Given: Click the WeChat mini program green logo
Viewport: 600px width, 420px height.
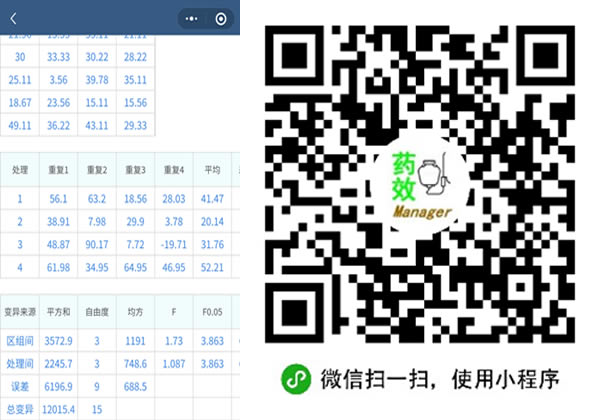Looking at the screenshot, I should pyautogui.click(x=296, y=379).
